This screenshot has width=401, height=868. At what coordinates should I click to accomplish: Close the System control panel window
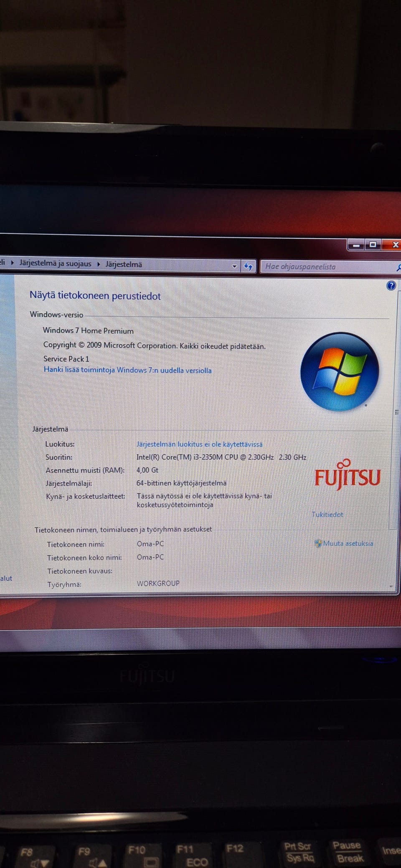[392, 245]
